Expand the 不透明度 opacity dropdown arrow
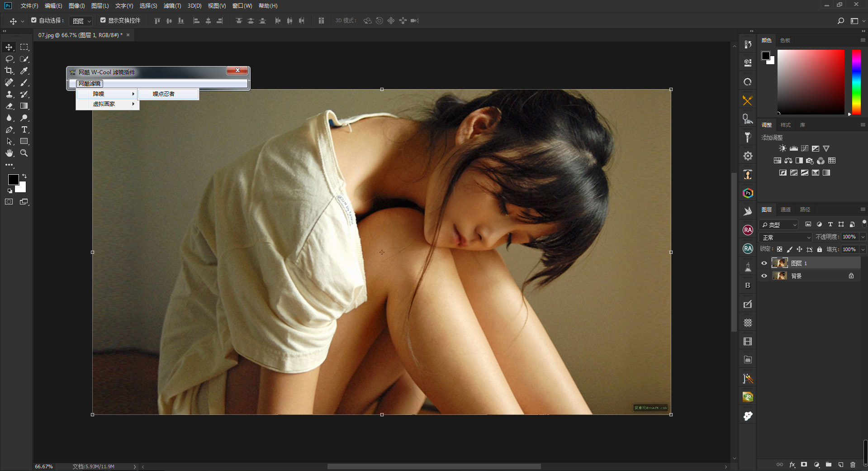Screen dimensions: 868x471 point(863,237)
